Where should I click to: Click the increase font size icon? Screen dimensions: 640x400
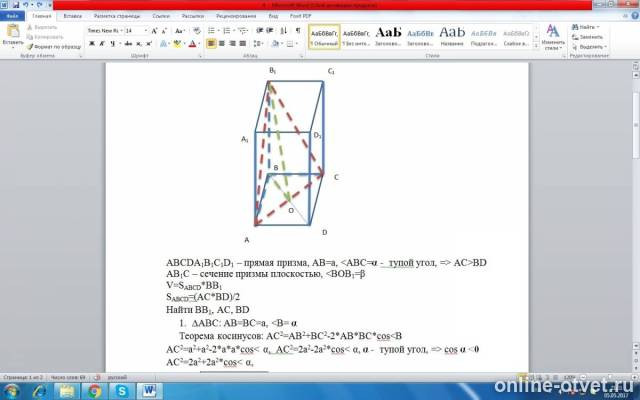[154, 31]
